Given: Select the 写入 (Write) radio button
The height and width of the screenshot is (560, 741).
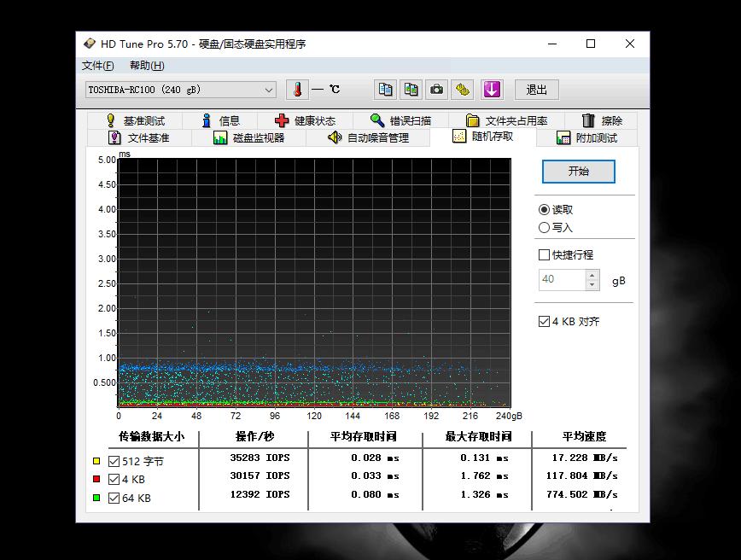Looking at the screenshot, I should click(x=544, y=227).
